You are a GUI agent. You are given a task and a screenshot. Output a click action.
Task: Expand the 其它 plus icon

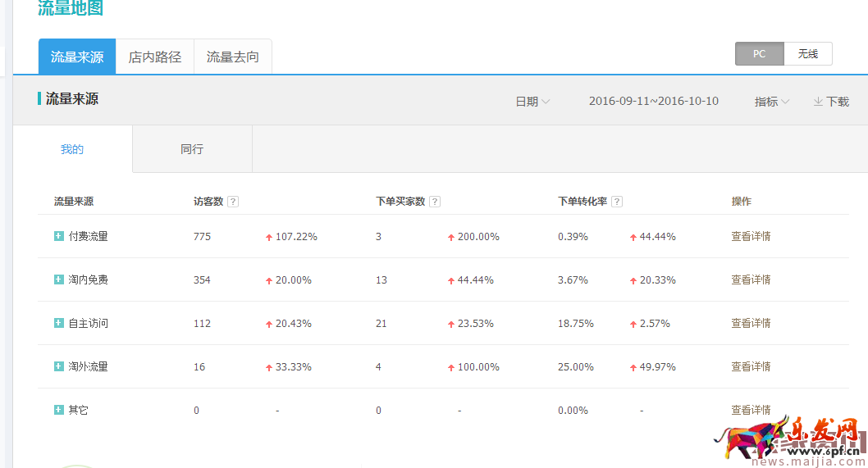click(x=58, y=410)
